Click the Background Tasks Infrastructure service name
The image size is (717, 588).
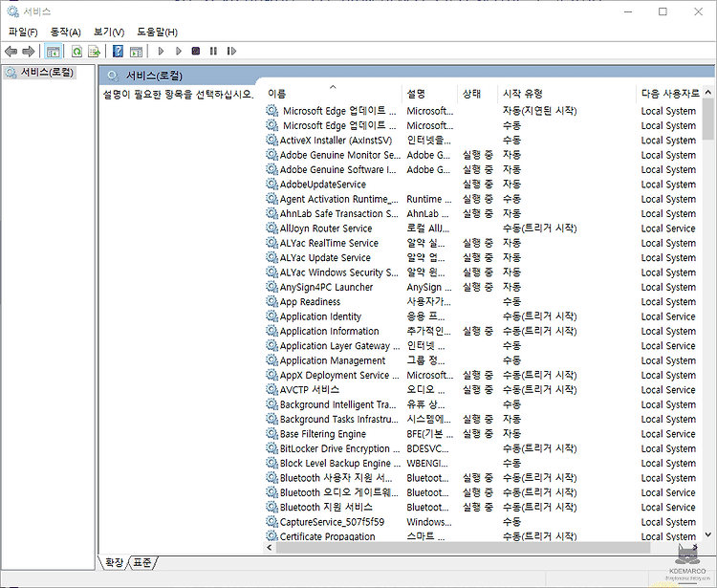(x=338, y=419)
